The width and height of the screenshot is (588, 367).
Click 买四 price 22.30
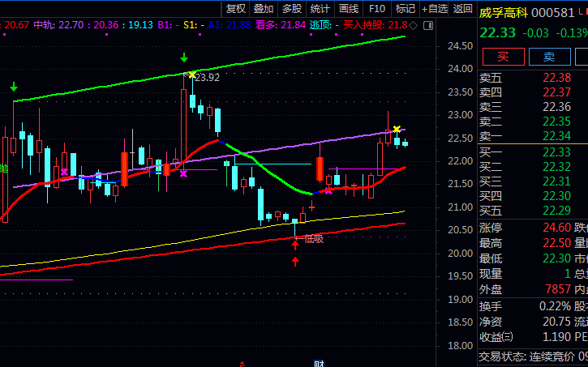point(557,196)
